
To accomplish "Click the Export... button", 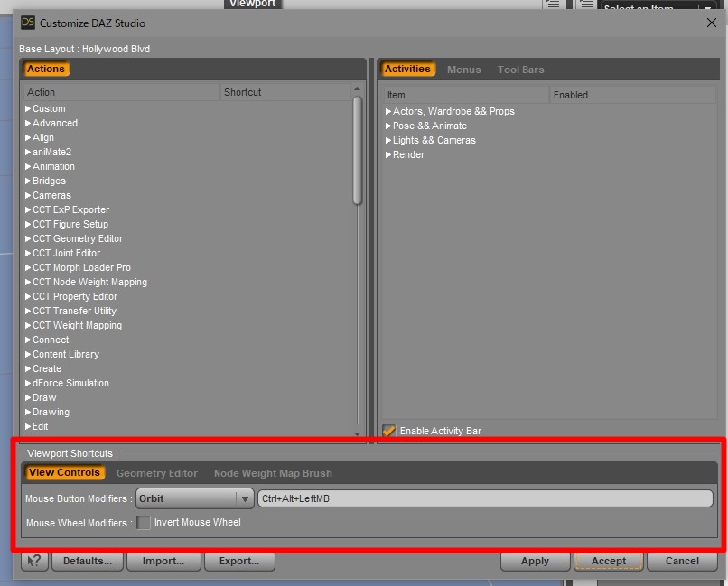I will point(239,561).
